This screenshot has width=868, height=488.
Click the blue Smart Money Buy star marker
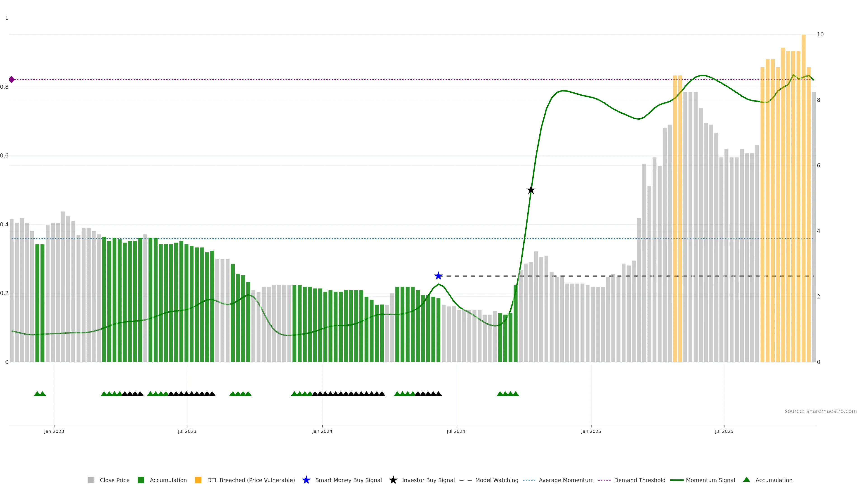tap(438, 276)
